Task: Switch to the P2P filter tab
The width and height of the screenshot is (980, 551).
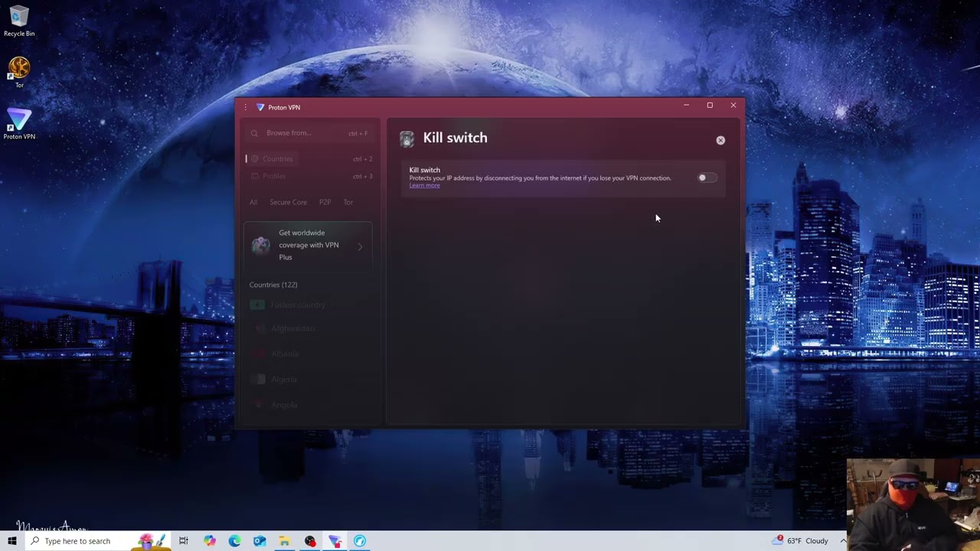Action: click(325, 202)
